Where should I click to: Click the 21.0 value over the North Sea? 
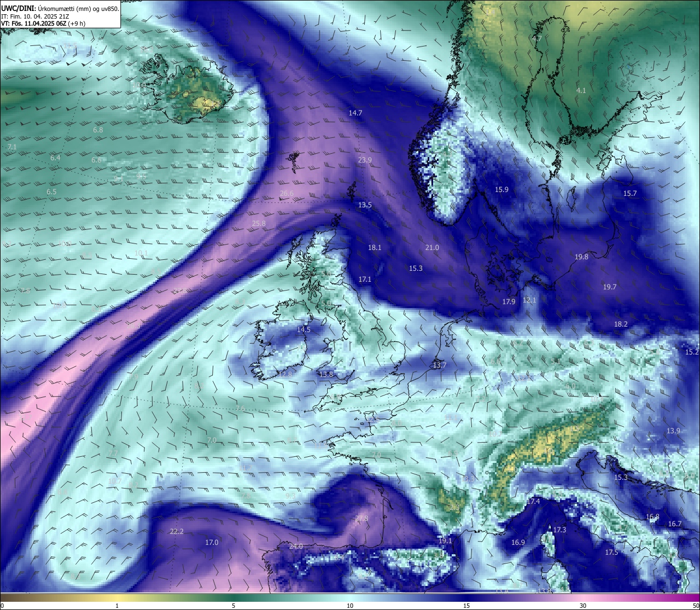pyautogui.click(x=432, y=247)
